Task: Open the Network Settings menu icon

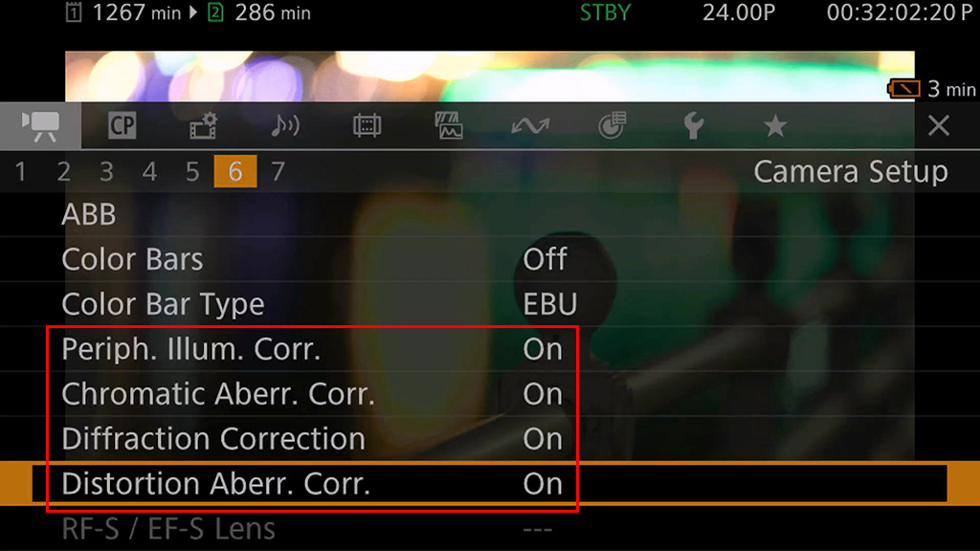Action: tap(530, 126)
